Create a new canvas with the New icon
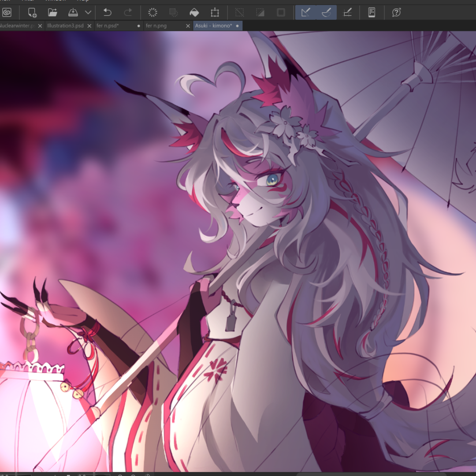The image size is (476, 476). pos(32,12)
